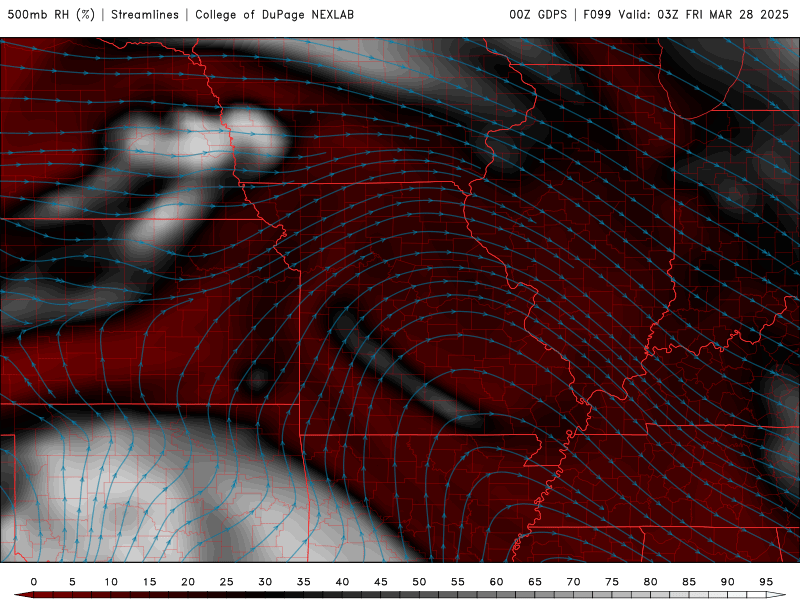Select the colorbar label "95"
This screenshot has height=600, width=800.
coord(766,582)
